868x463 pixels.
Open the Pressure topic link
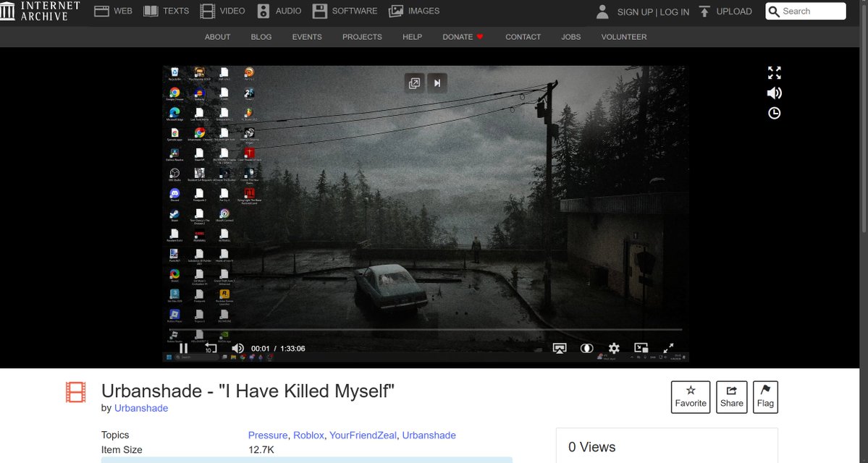(x=268, y=436)
